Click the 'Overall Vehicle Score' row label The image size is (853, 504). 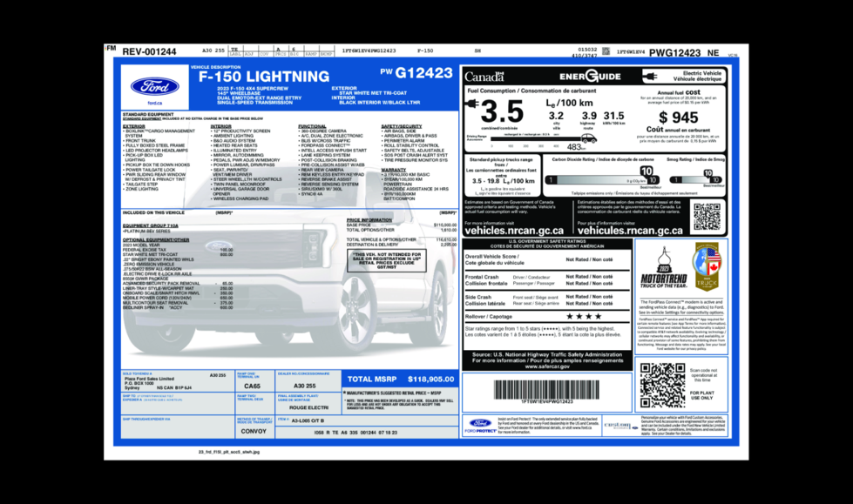click(495, 260)
